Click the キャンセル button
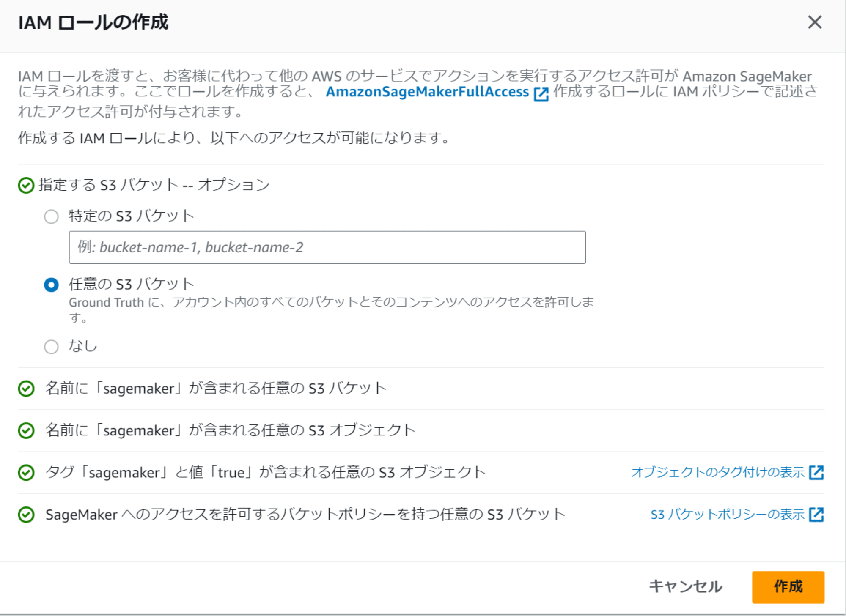The image size is (846, 616). [686, 587]
